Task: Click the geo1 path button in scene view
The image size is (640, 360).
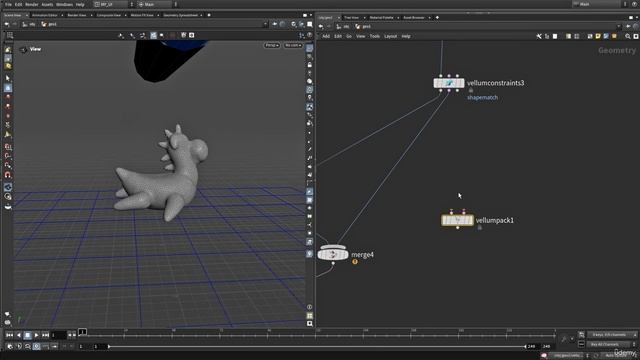Action: point(49,24)
